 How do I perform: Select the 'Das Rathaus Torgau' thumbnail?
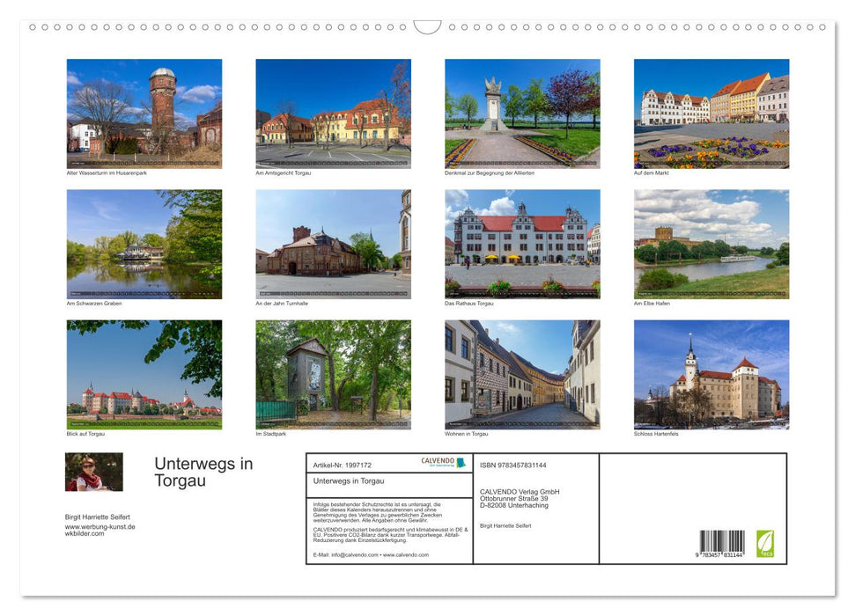click(521, 244)
